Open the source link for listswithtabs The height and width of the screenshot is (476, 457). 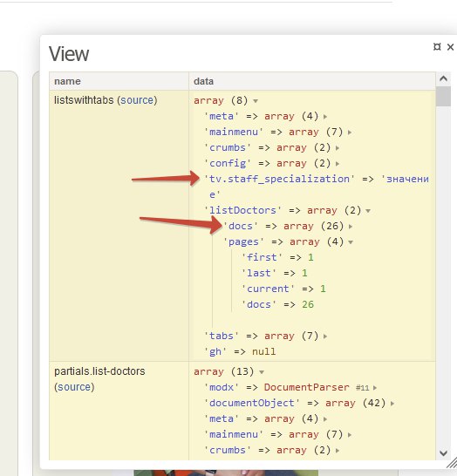point(137,100)
